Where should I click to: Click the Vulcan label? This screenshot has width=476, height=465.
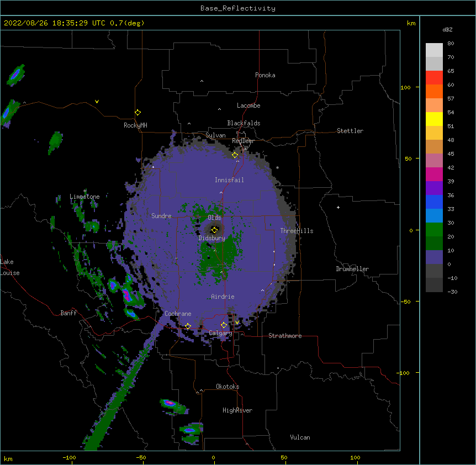coord(300,437)
